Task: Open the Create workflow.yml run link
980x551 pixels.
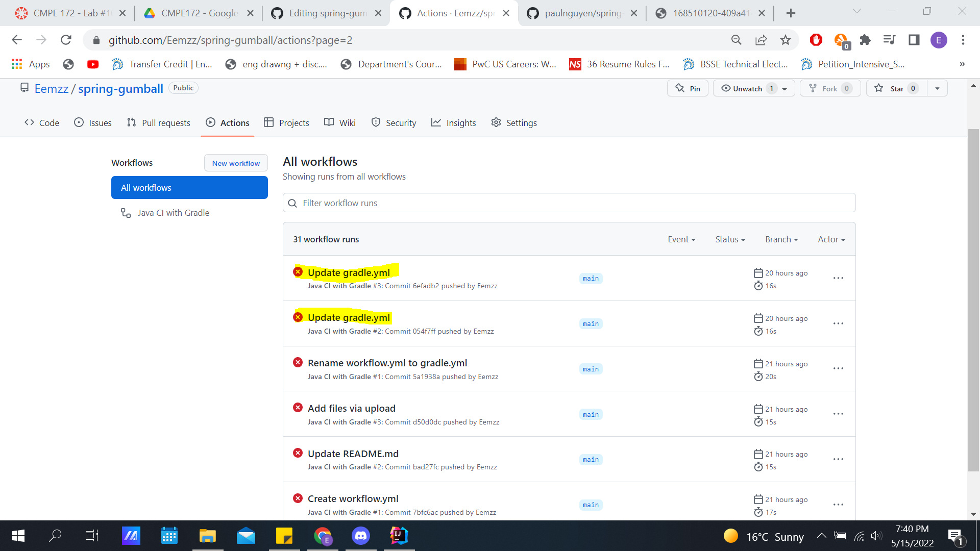Action: click(353, 498)
